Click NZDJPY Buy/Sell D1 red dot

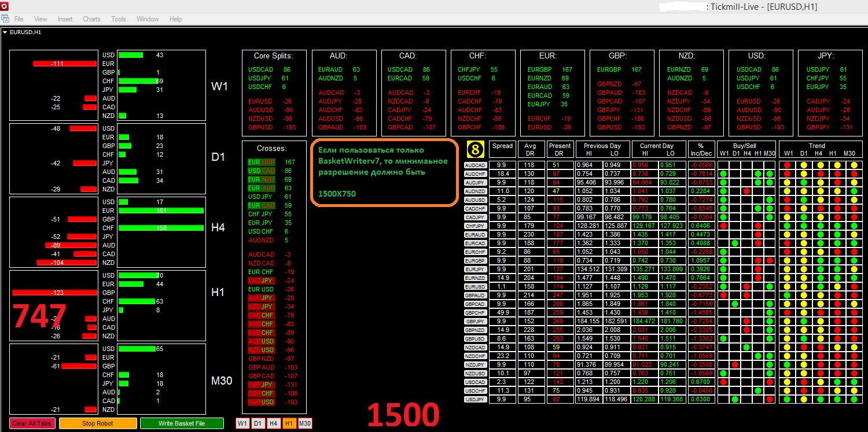735,364
